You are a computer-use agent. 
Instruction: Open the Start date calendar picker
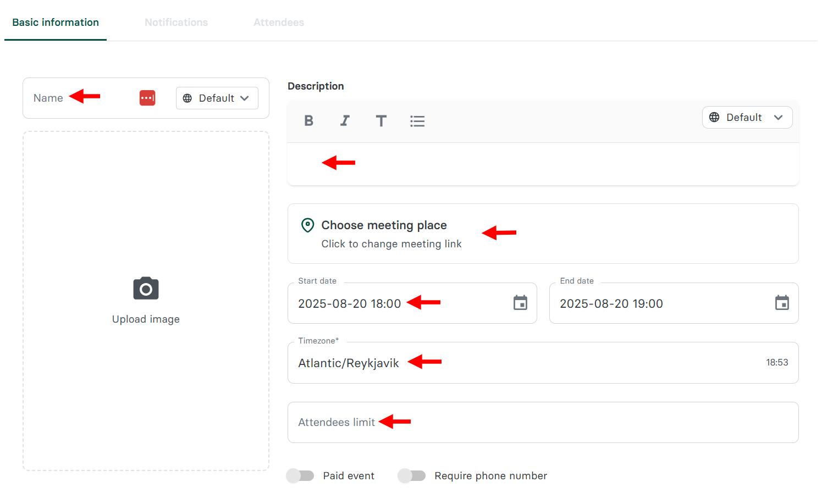(520, 303)
